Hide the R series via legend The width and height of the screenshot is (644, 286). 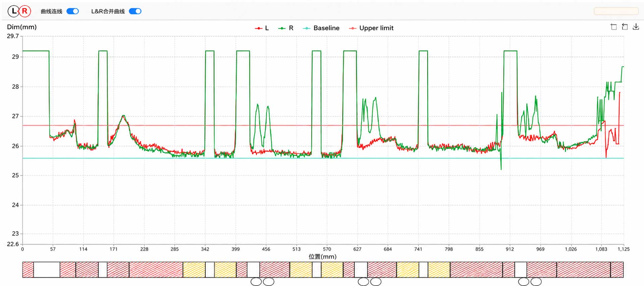[x=286, y=28]
